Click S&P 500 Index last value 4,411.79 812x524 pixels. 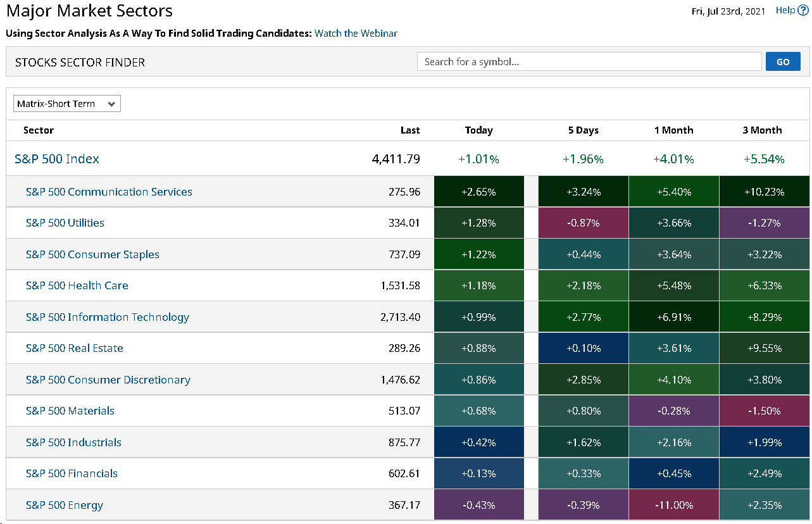click(396, 159)
